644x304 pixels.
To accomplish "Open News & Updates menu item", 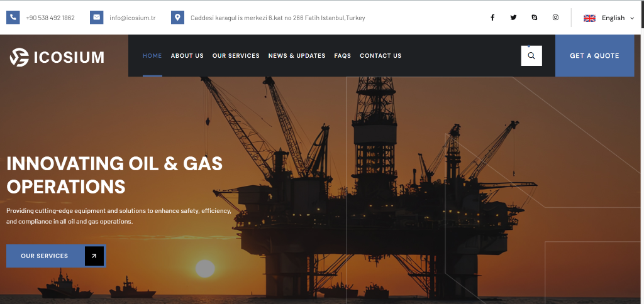I will click(x=297, y=56).
